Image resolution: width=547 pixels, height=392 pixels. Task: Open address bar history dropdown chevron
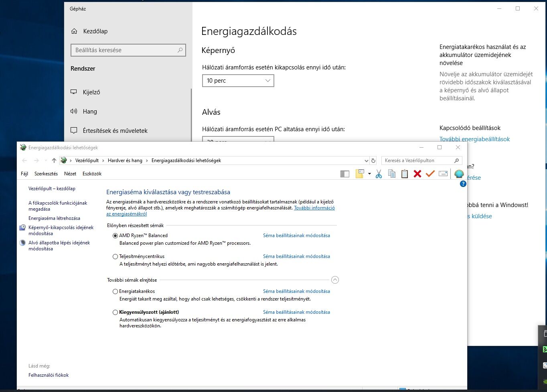click(x=366, y=160)
